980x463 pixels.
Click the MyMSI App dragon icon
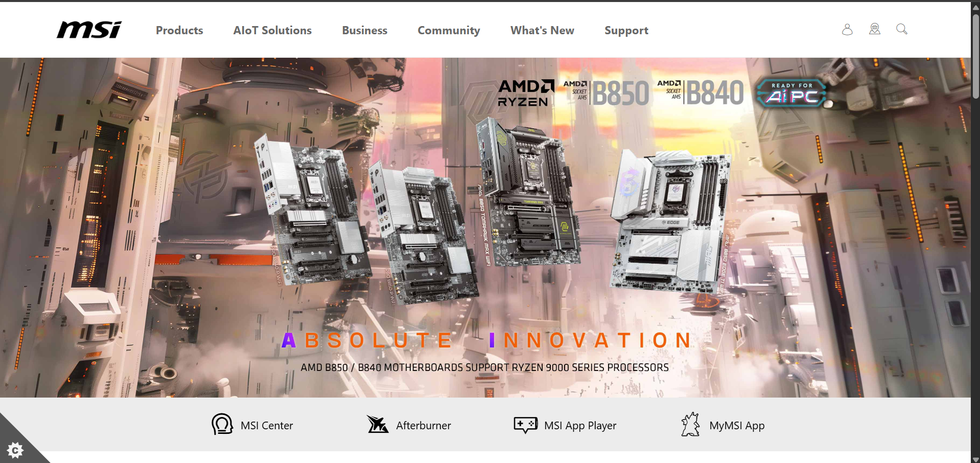[x=690, y=424]
